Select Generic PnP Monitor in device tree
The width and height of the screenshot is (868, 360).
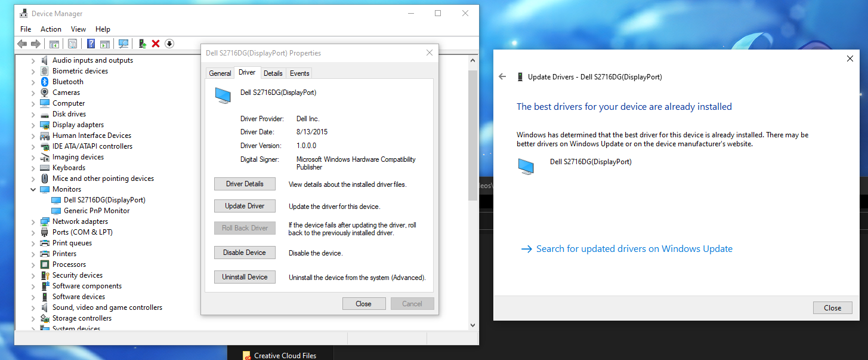[97, 211]
